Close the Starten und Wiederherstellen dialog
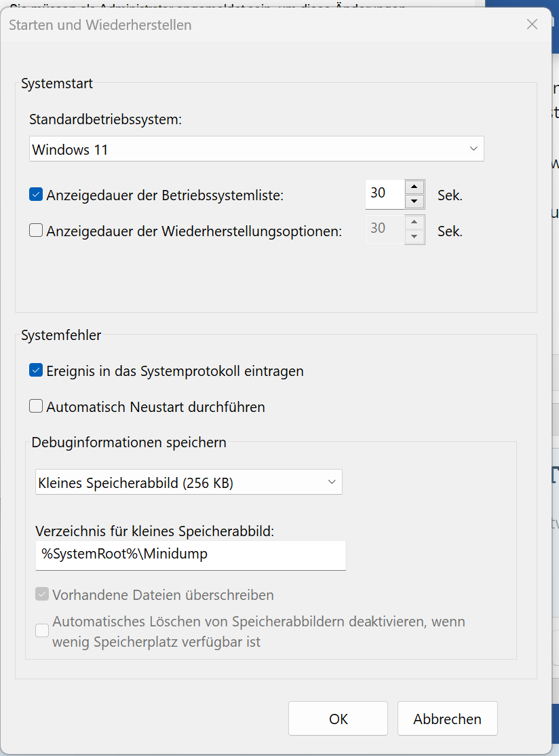559x756 pixels. [x=532, y=24]
